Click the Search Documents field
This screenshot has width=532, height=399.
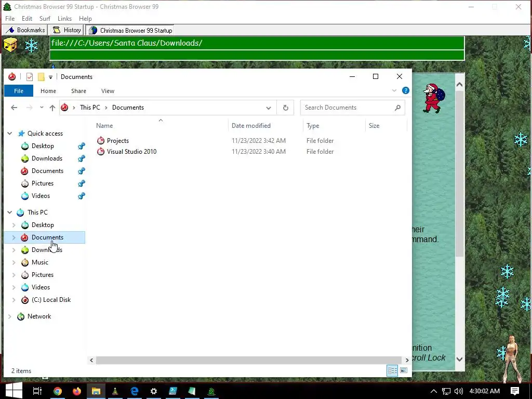tap(353, 108)
